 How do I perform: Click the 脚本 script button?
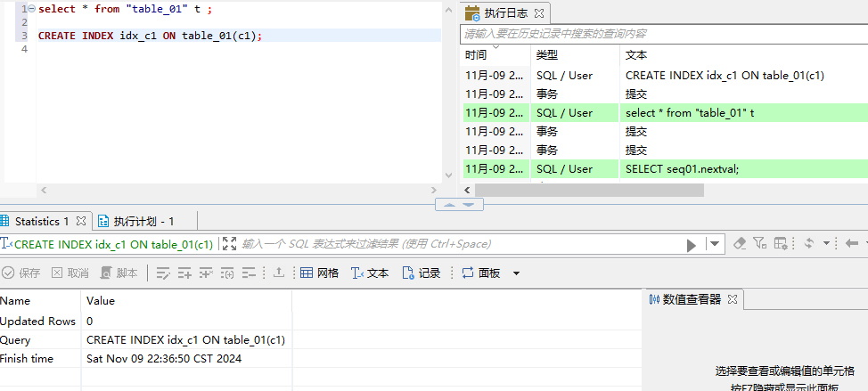(x=119, y=273)
